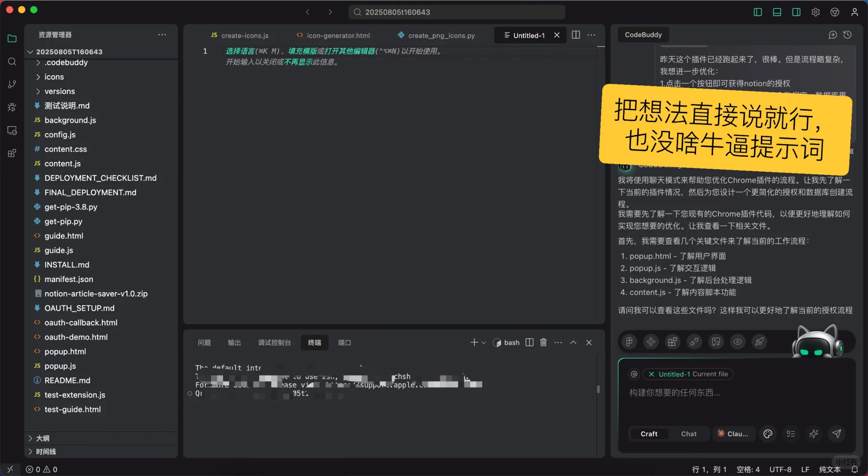Toggle the preview eye icon in CodeBuddy
This screenshot has height=476, width=868.
point(738,342)
